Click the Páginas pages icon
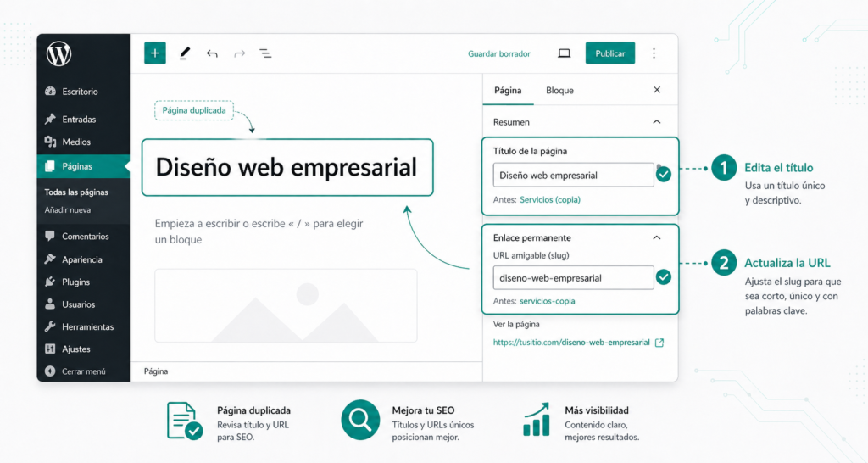 (x=50, y=166)
